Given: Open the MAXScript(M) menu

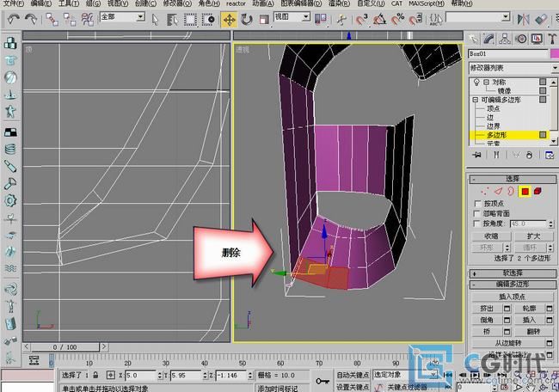Looking at the screenshot, I should coord(427,3).
